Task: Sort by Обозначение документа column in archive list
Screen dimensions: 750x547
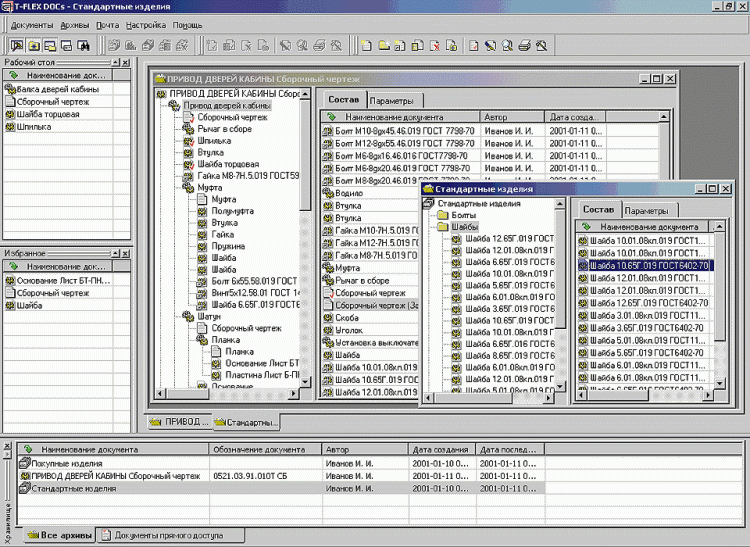Action: click(x=265, y=449)
